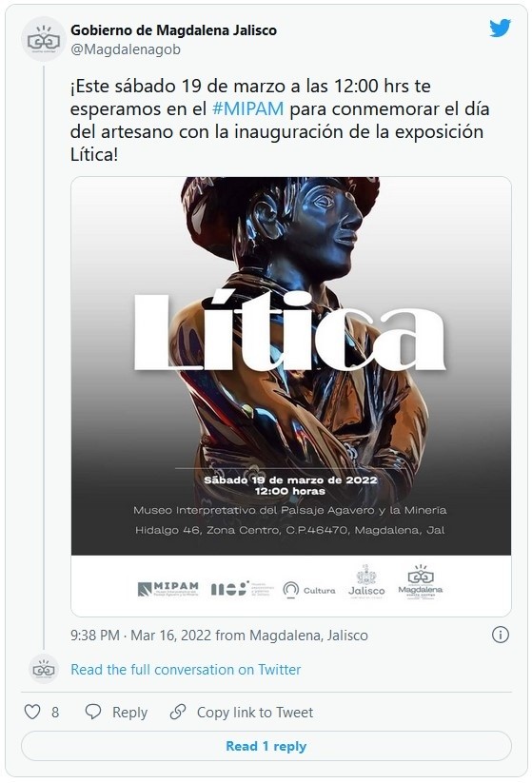The image size is (532, 783).
Task: Click the Jalisco logo in the poster footer
Action: [366, 581]
